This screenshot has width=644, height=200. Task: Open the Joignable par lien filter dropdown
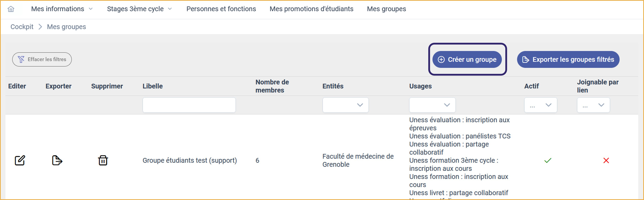(593, 105)
